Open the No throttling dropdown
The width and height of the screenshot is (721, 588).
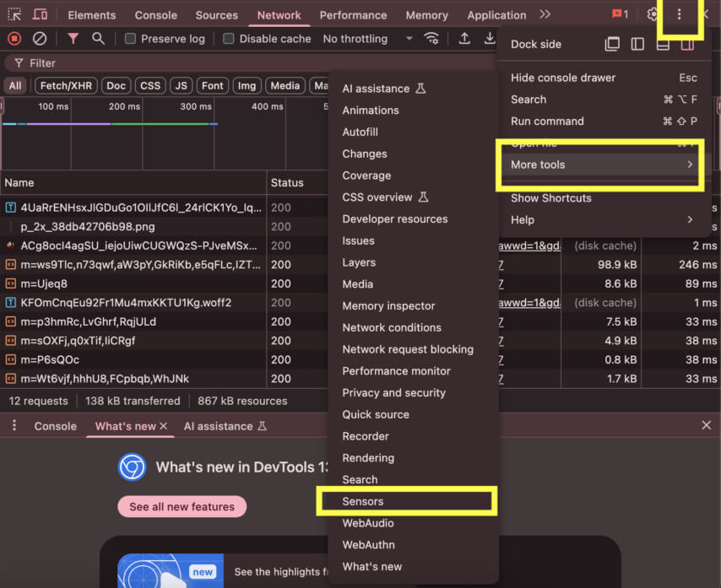click(x=367, y=39)
